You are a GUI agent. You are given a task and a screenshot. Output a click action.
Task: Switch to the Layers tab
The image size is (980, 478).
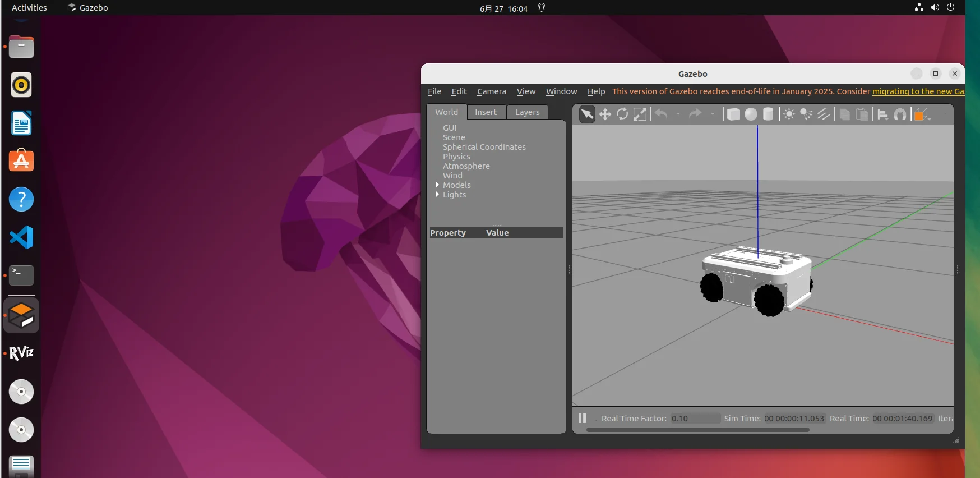click(528, 112)
